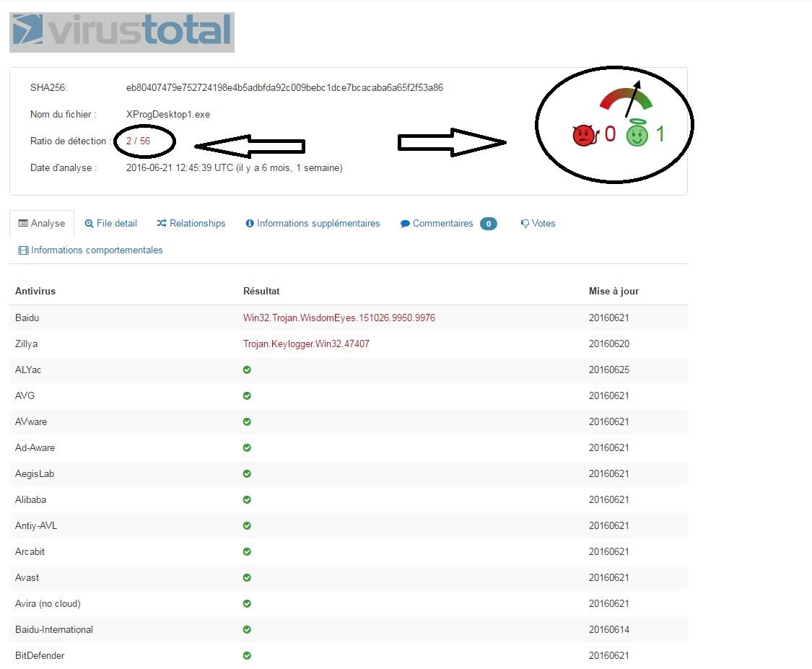Click the Antiy-AVL antivirus name
Screen dimensions: 812x669
click(36, 525)
